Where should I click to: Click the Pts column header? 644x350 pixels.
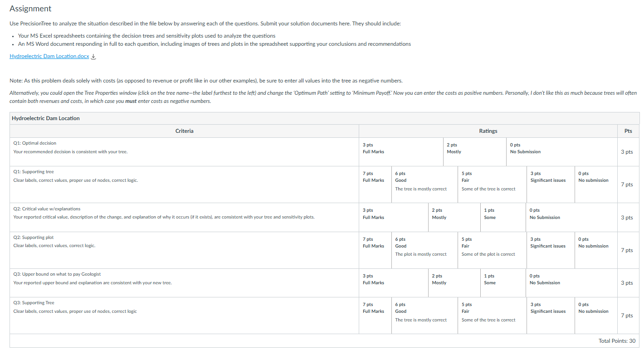tap(628, 131)
